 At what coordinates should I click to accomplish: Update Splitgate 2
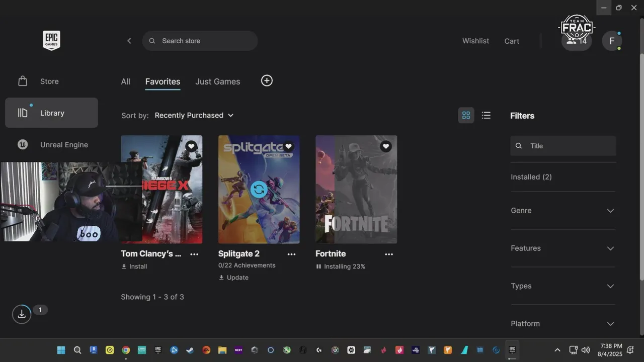(x=233, y=278)
